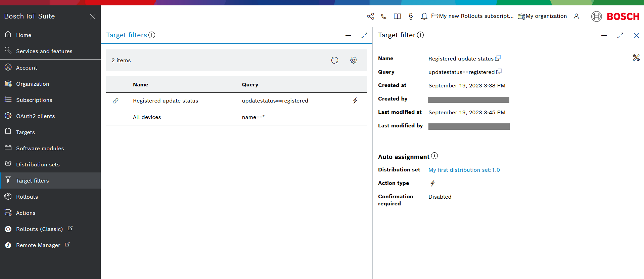Image resolution: width=644 pixels, height=279 pixels.
Task: Expand the Target filters panel
Action: [x=364, y=35]
